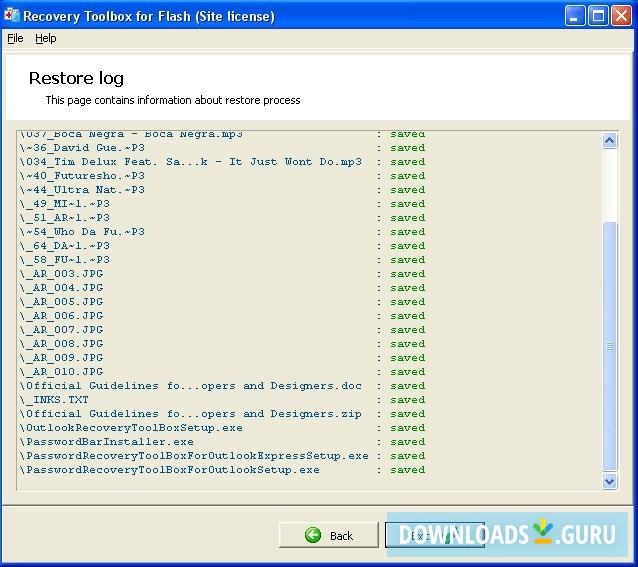Open the Help menu

click(x=46, y=38)
